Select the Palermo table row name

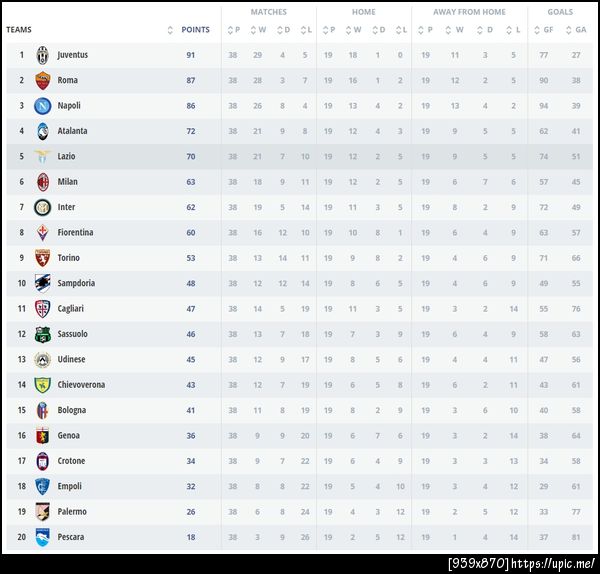click(72, 512)
